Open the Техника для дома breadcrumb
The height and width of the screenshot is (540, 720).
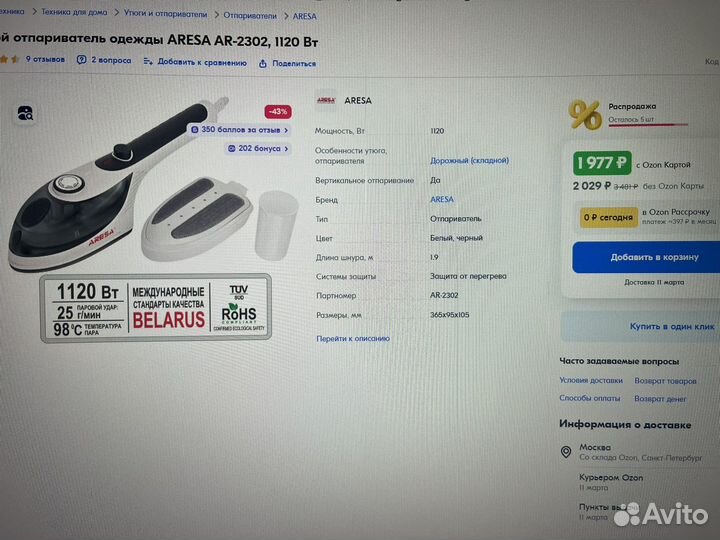point(74,12)
